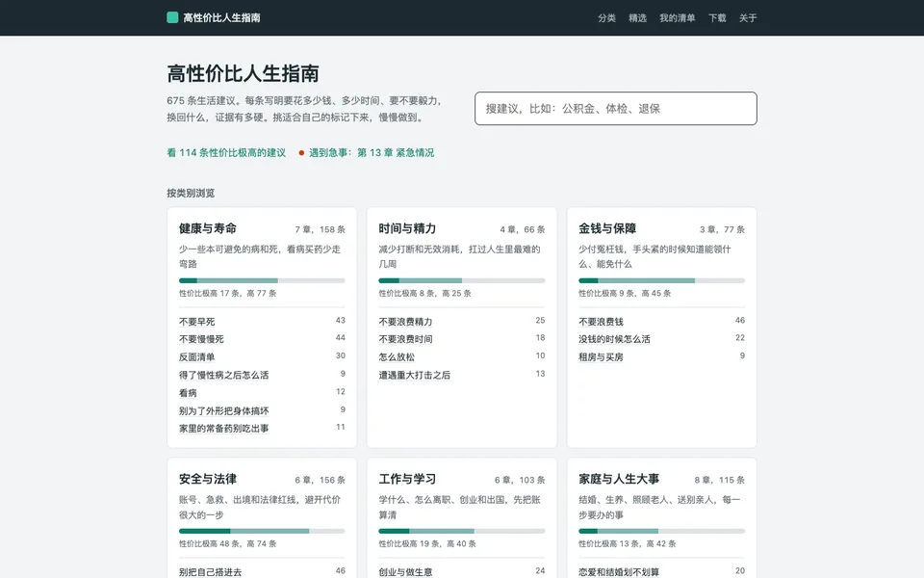The image size is (924, 578).
Task: Open the 精选 menu item
Action: click(637, 18)
